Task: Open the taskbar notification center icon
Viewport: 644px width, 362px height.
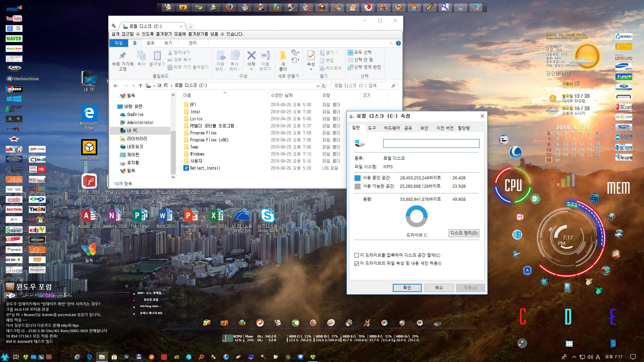Action: [x=633, y=357]
